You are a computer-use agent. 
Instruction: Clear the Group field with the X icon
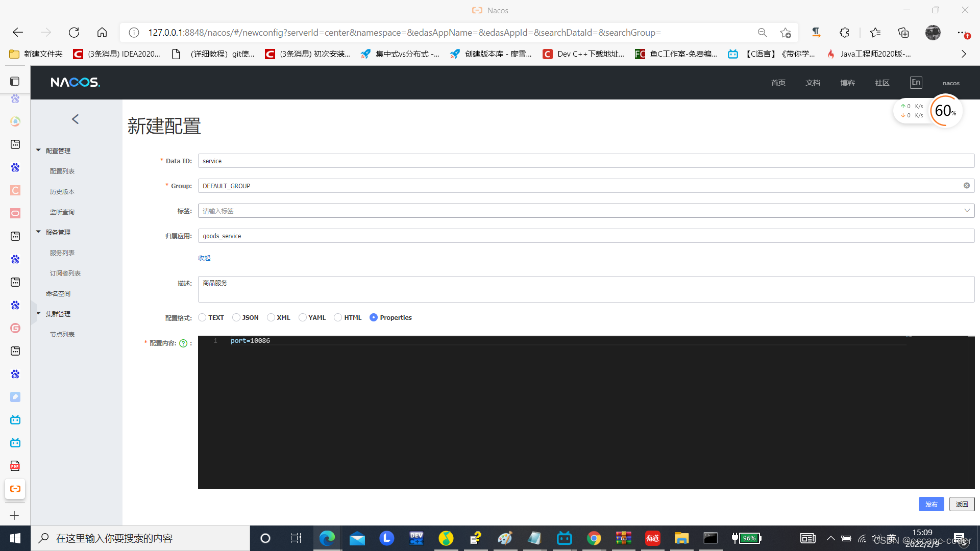coord(966,186)
